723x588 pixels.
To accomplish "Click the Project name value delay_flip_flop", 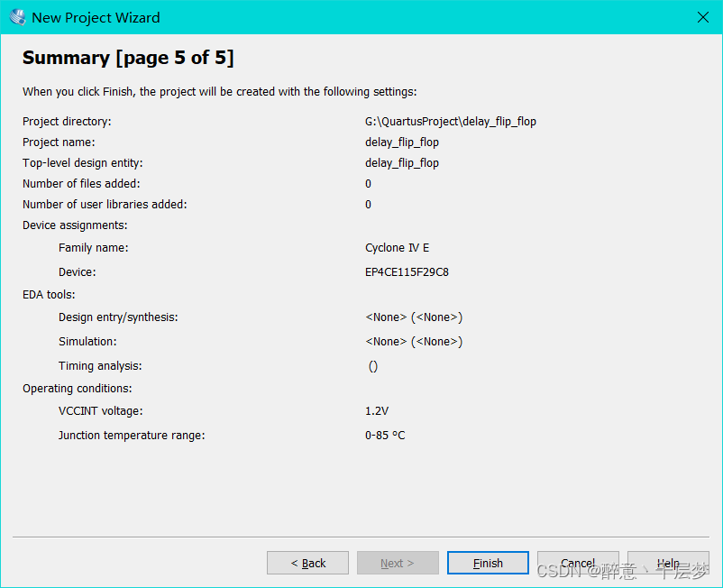I will [x=401, y=142].
